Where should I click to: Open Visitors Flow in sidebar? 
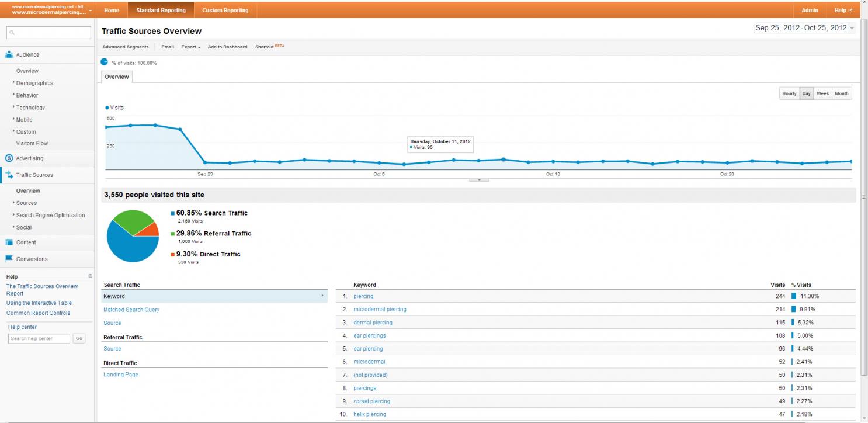point(32,143)
